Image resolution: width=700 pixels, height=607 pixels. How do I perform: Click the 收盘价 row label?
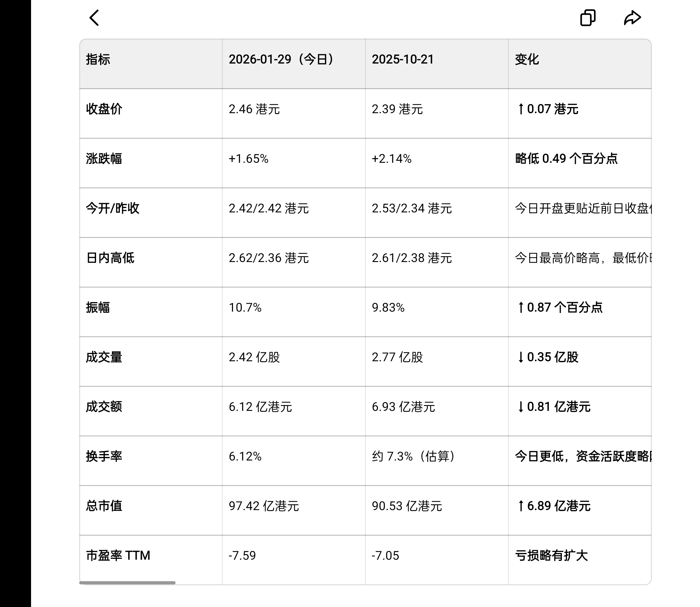click(104, 109)
